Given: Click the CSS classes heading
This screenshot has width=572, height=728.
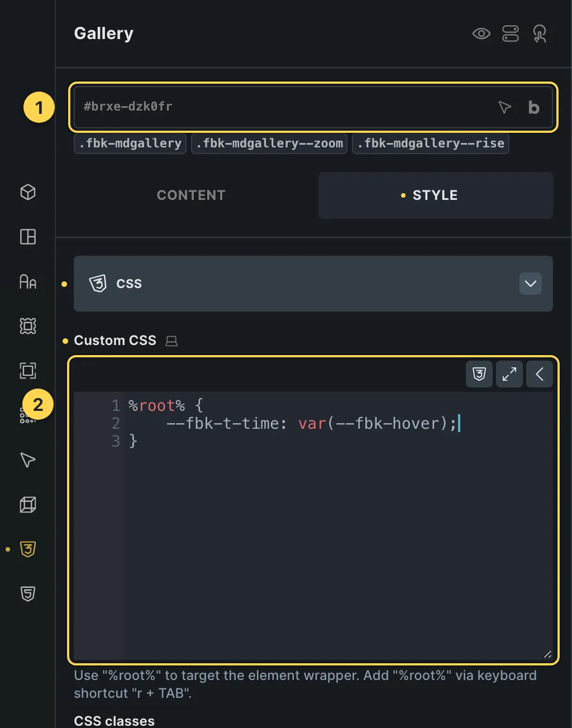Looking at the screenshot, I should click(115, 721).
